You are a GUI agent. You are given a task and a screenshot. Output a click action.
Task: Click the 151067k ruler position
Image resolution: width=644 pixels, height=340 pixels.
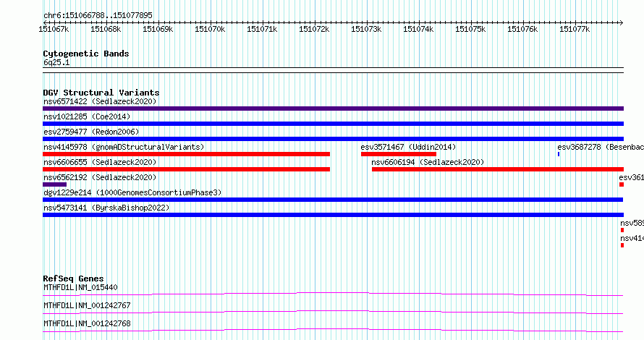54,29
